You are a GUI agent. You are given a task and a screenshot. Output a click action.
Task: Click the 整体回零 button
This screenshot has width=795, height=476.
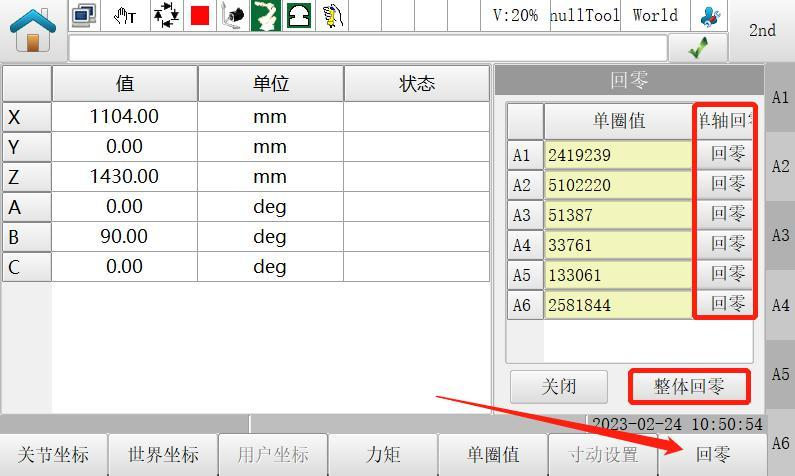(689, 387)
